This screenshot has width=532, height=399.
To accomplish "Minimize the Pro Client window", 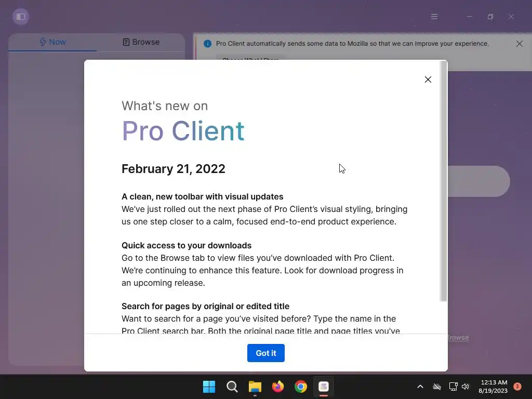I will pos(469,17).
